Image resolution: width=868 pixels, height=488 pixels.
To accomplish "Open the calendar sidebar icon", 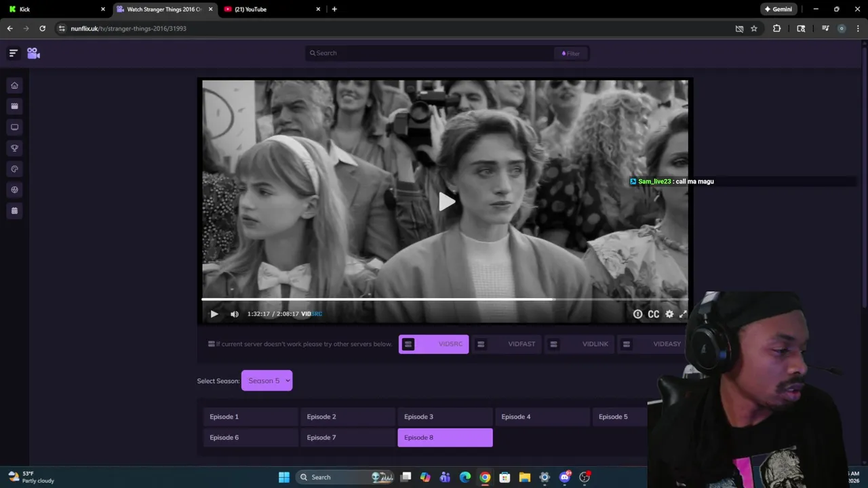I will click(x=14, y=211).
